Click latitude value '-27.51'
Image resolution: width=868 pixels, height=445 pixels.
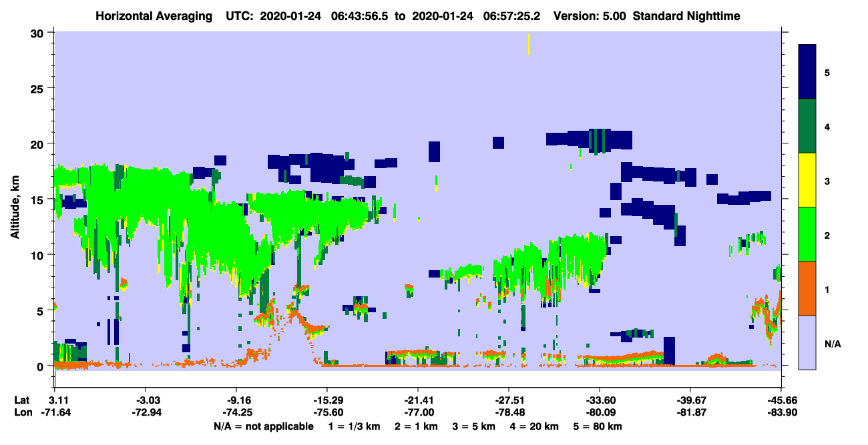point(509,400)
